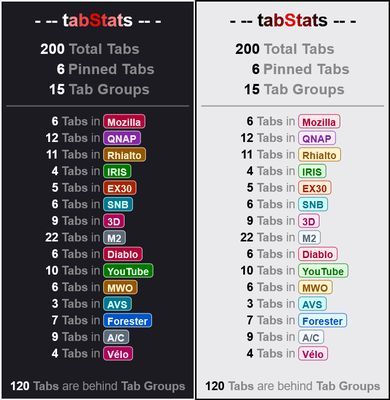Image resolution: width=390 pixels, height=400 pixels.
Task: Click the Mozilla group badge in dark panel
Action: pos(124,122)
